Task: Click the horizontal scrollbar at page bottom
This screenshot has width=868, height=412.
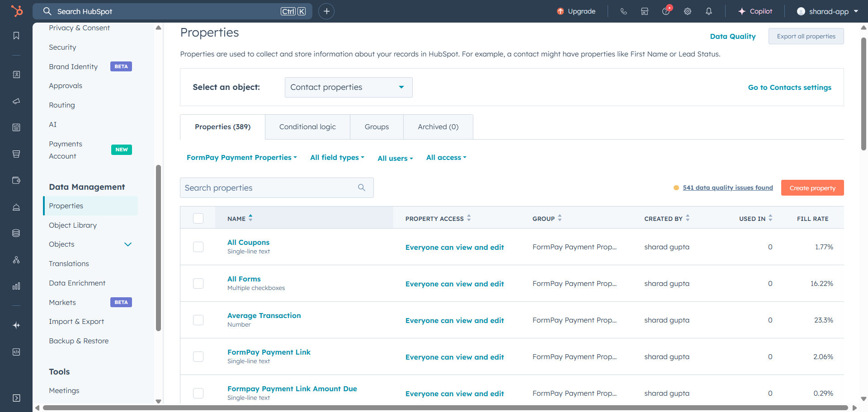Action: point(445,407)
